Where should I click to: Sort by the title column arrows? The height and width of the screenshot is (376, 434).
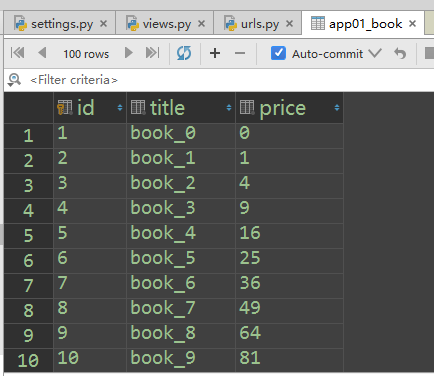tap(229, 108)
